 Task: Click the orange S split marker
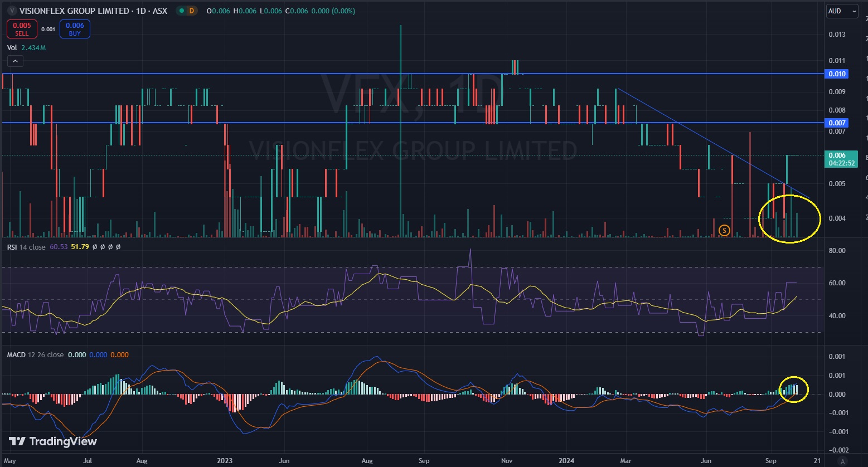(724, 230)
